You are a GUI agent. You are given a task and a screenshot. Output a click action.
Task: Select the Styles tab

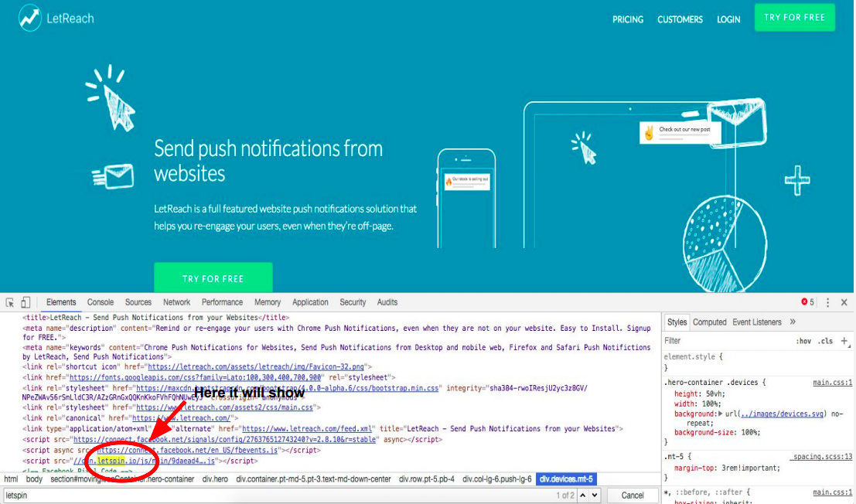pyautogui.click(x=677, y=322)
